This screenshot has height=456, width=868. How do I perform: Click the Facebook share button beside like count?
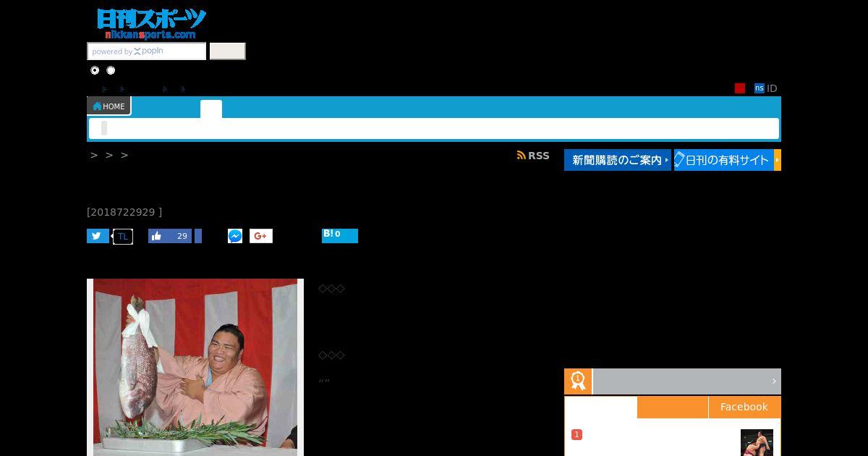pos(198,236)
